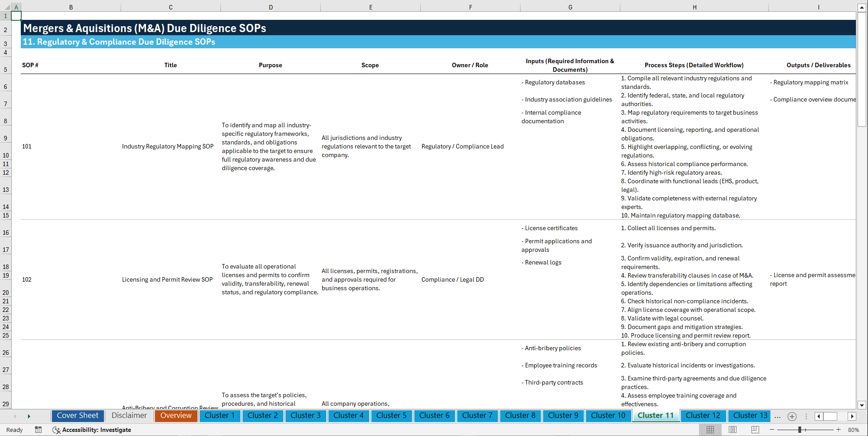This screenshot has width=868, height=436.
Task: Open the full sheet list via the ellipsis
Action: [778, 416]
